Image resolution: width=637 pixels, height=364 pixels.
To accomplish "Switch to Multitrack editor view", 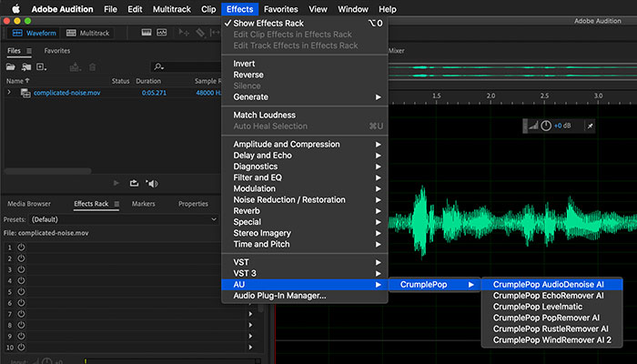I will click(x=87, y=33).
